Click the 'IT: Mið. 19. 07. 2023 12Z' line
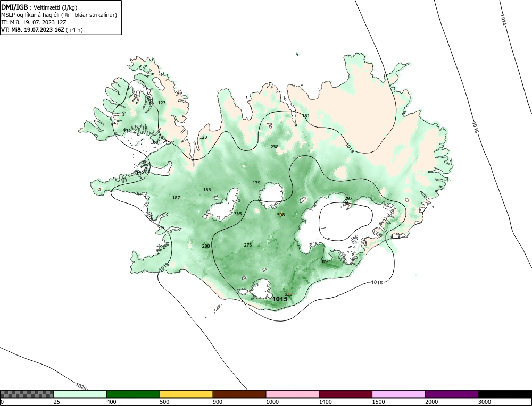The width and height of the screenshot is (532, 406). 34,22
